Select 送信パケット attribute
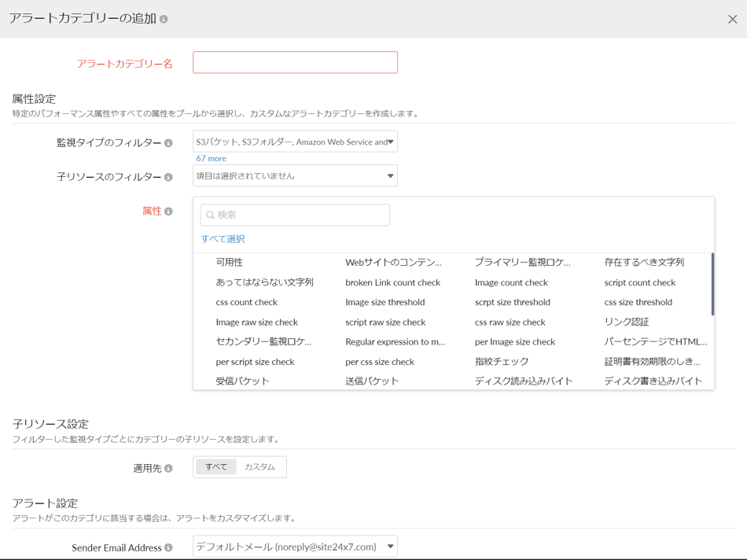This screenshot has width=747, height=560. tap(372, 381)
